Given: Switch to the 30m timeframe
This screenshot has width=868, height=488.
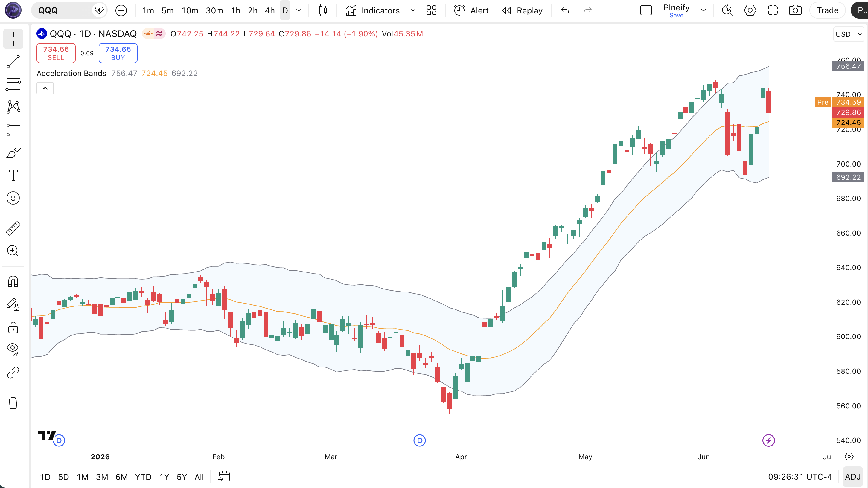Looking at the screenshot, I should [214, 10].
